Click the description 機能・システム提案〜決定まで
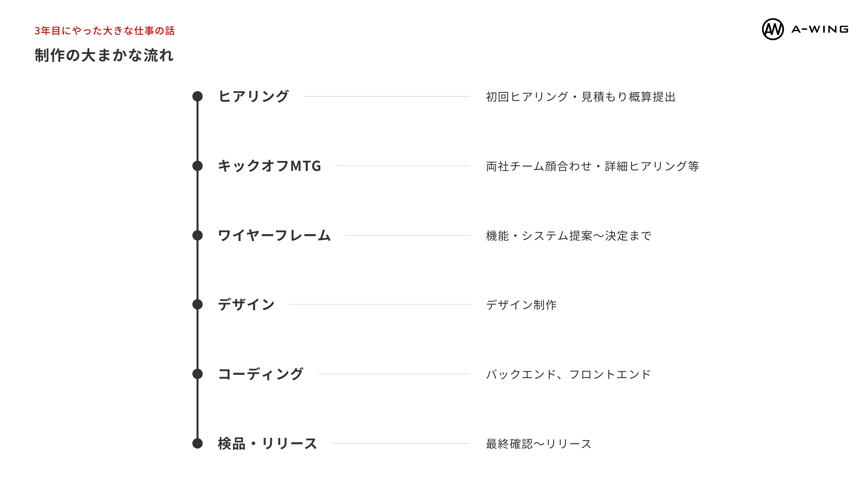The width and height of the screenshot is (868, 486). [568, 236]
